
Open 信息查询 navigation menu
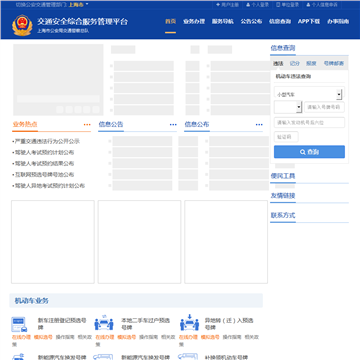tap(280, 21)
